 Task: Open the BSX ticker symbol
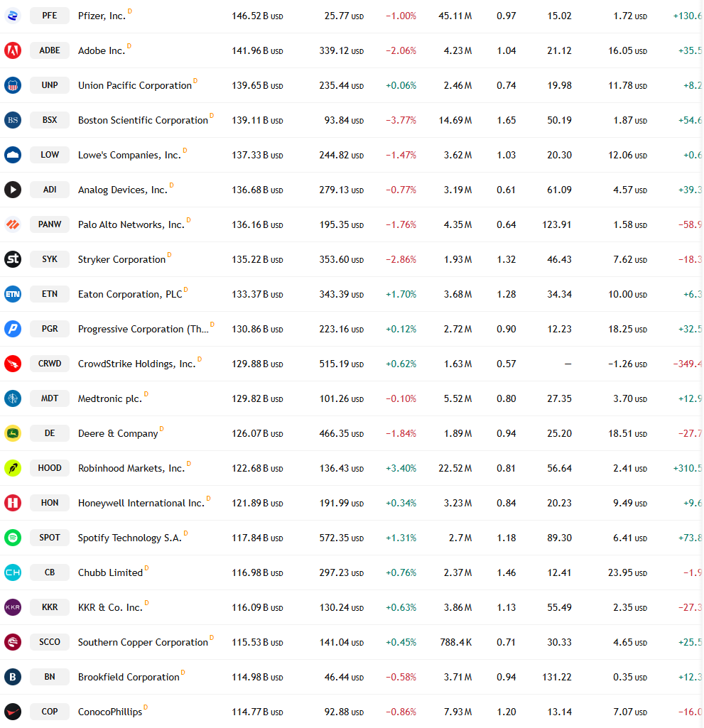coord(50,120)
